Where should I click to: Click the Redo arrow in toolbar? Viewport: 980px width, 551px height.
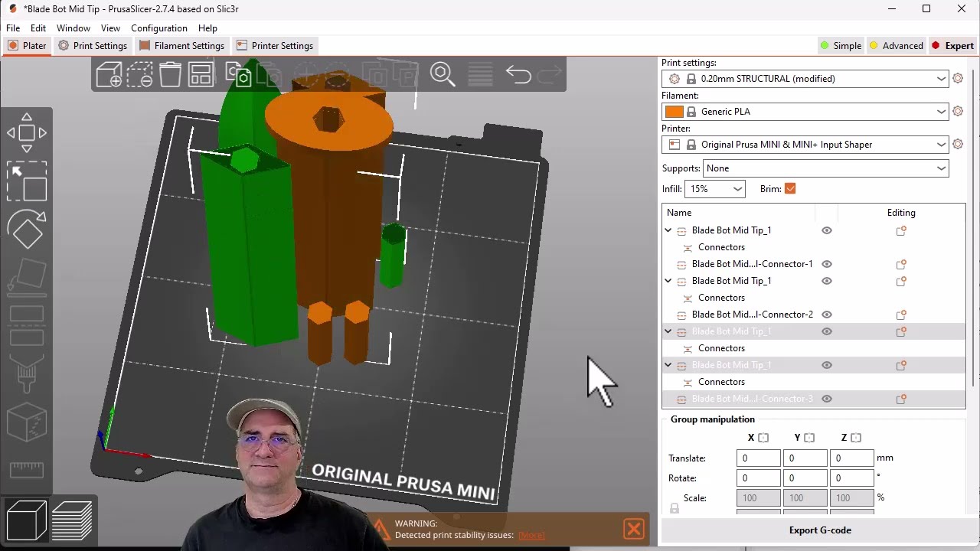[549, 74]
